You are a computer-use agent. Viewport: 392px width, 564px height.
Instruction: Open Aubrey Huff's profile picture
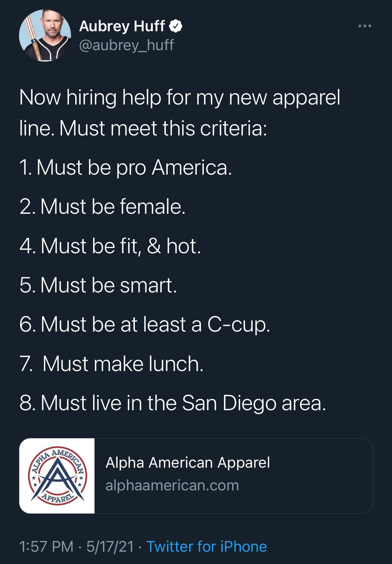click(x=45, y=35)
